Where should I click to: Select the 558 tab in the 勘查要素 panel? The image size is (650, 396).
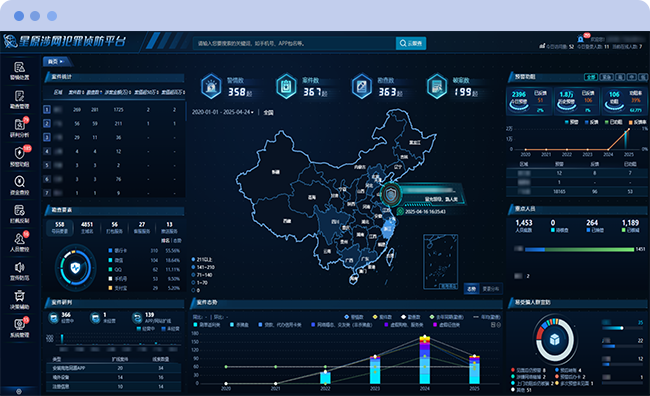click(x=60, y=227)
